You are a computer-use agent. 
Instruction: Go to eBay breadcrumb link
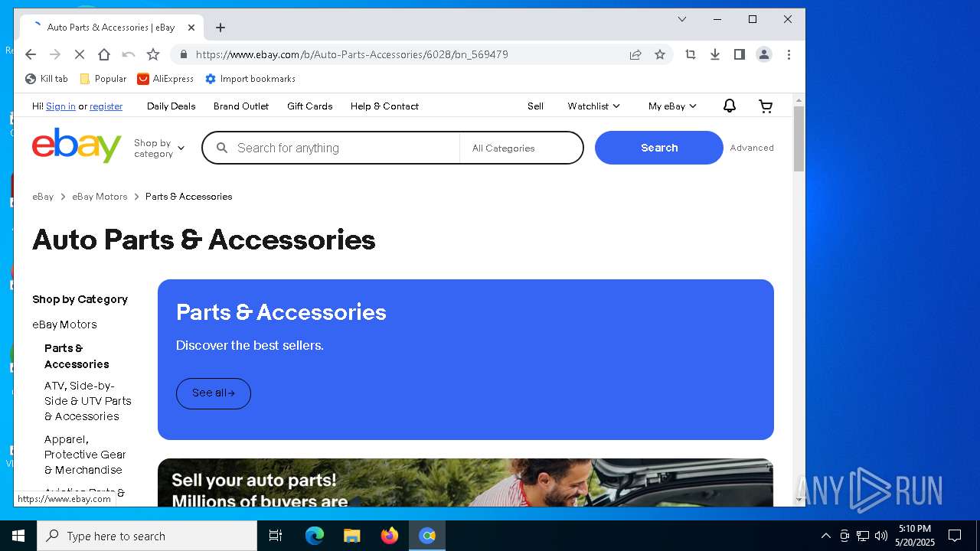coord(43,197)
